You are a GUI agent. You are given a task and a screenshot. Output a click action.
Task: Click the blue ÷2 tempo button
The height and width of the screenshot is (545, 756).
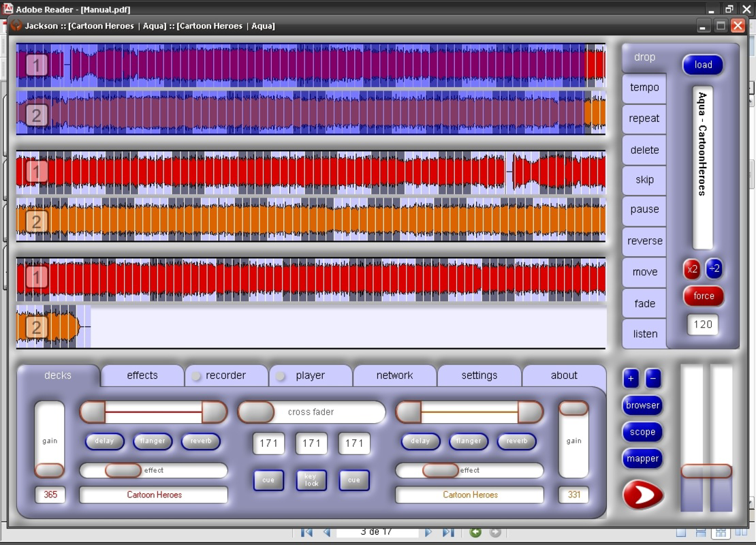[x=714, y=268]
